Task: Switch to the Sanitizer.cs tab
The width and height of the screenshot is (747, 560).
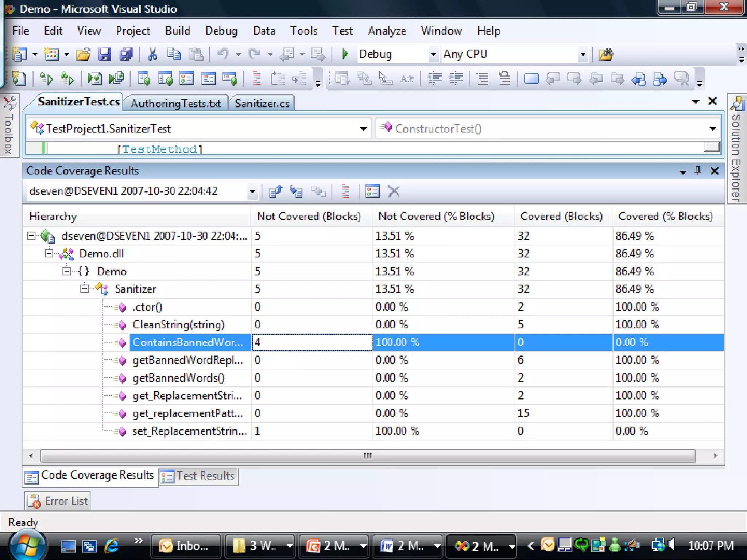Action: pyautogui.click(x=262, y=104)
